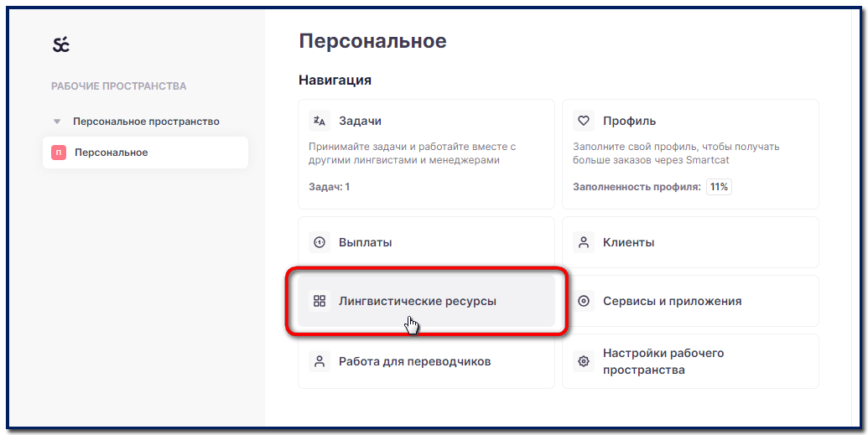Click the grid icon for Лингвистические ресурсы
Screen dimensions: 868x435
pos(320,301)
